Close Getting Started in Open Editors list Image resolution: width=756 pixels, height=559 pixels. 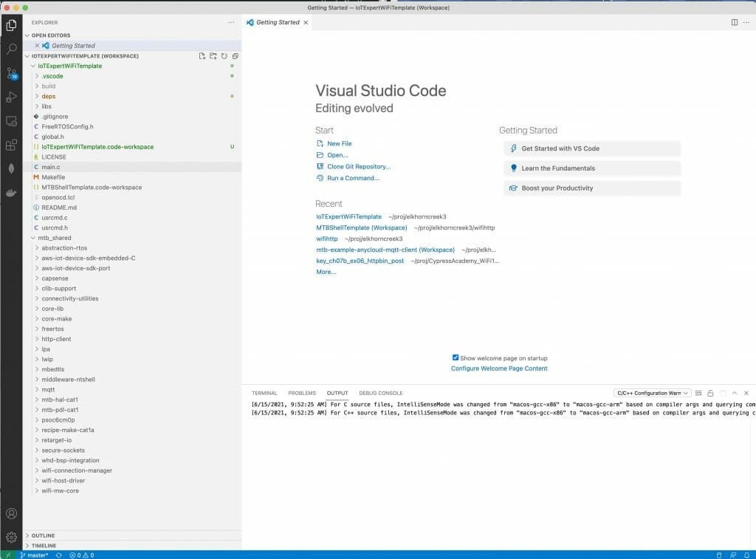pyautogui.click(x=37, y=45)
